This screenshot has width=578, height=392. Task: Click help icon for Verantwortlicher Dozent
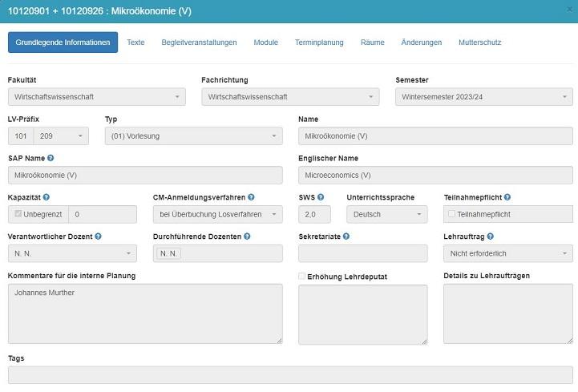pyautogui.click(x=98, y=236)
